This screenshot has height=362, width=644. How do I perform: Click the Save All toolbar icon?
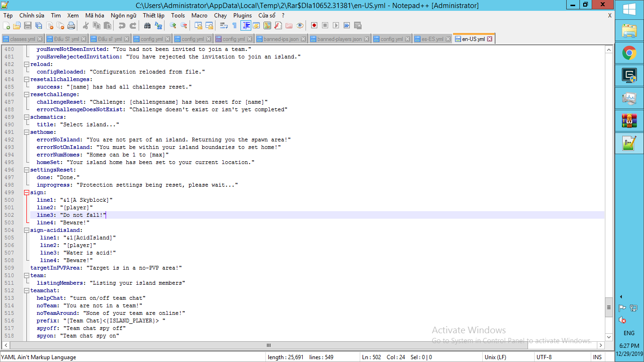click(39, 25)
